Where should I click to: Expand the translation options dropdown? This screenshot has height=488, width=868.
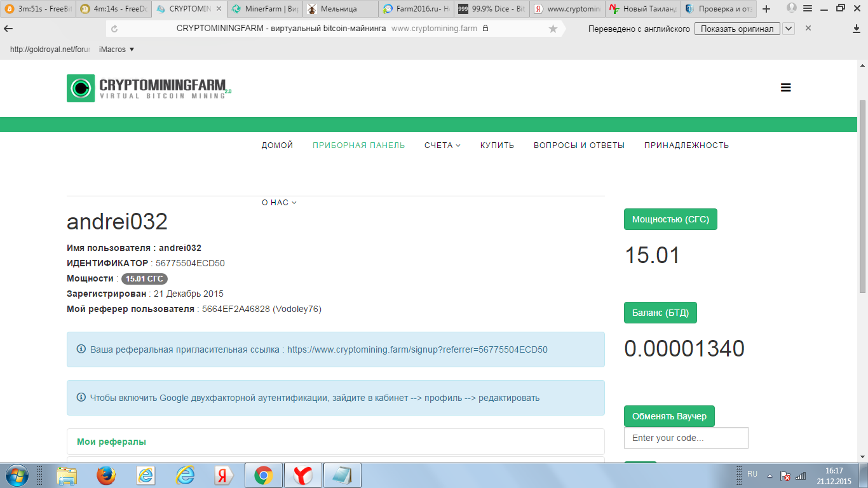coord(789,29)
